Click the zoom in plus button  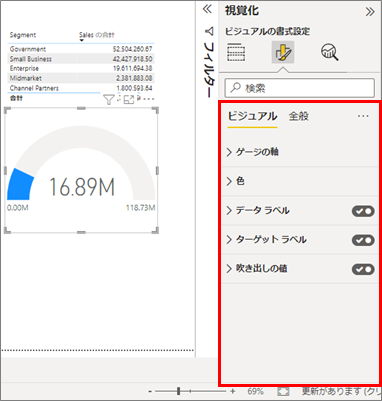pos(233,391)
